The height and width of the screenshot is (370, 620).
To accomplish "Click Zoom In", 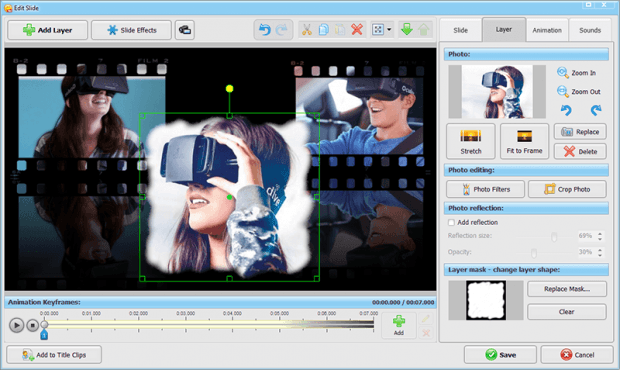I will click(577, 73).
